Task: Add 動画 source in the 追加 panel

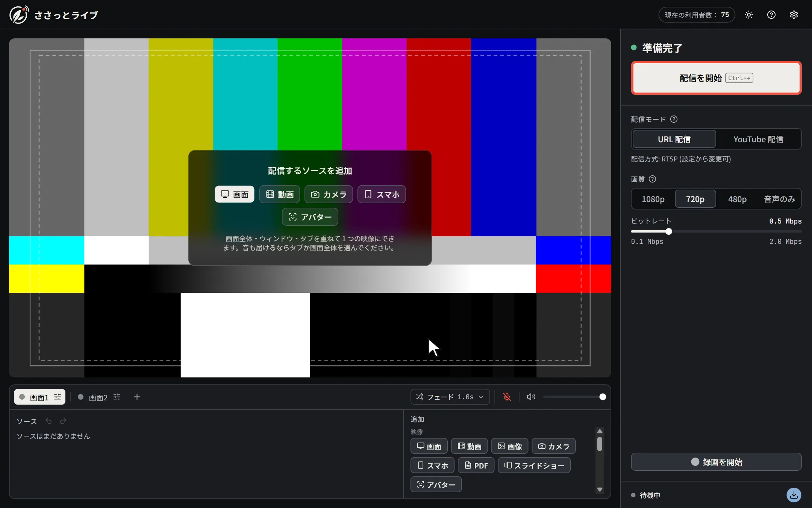Action: (469, 446)
